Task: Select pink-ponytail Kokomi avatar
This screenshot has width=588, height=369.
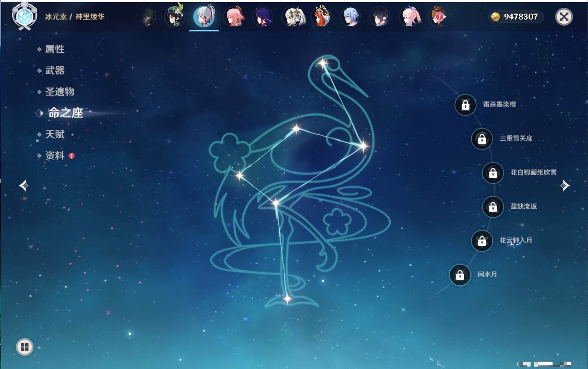Action: tap(410, 17)
